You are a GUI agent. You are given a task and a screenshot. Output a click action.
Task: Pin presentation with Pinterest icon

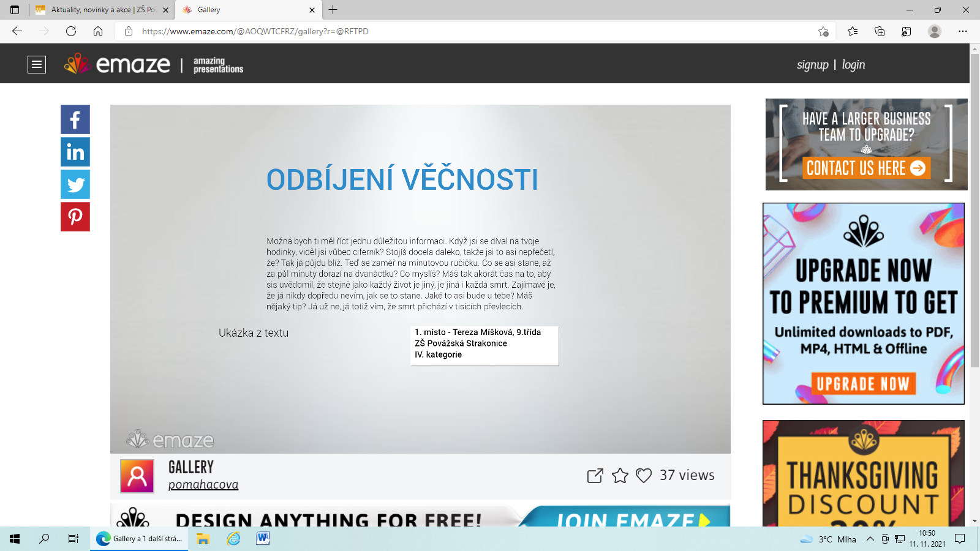pyautogui.click(x=75, y=217)
